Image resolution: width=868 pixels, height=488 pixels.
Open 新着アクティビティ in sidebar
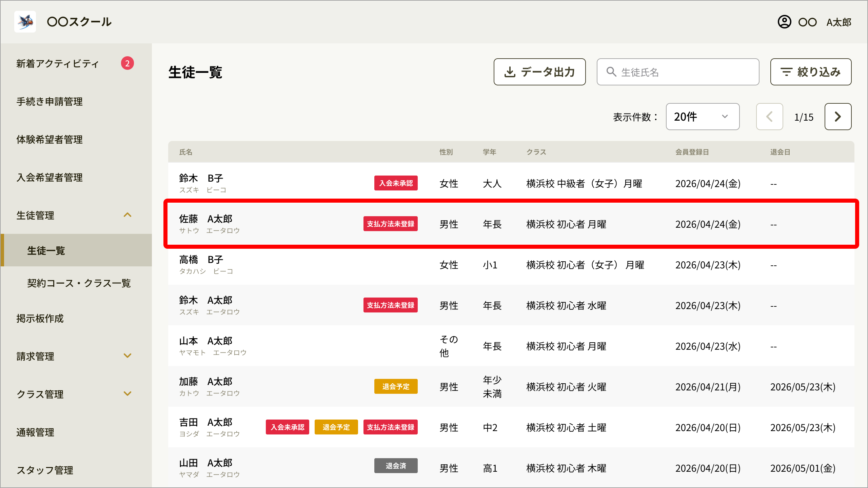point(58,64)
